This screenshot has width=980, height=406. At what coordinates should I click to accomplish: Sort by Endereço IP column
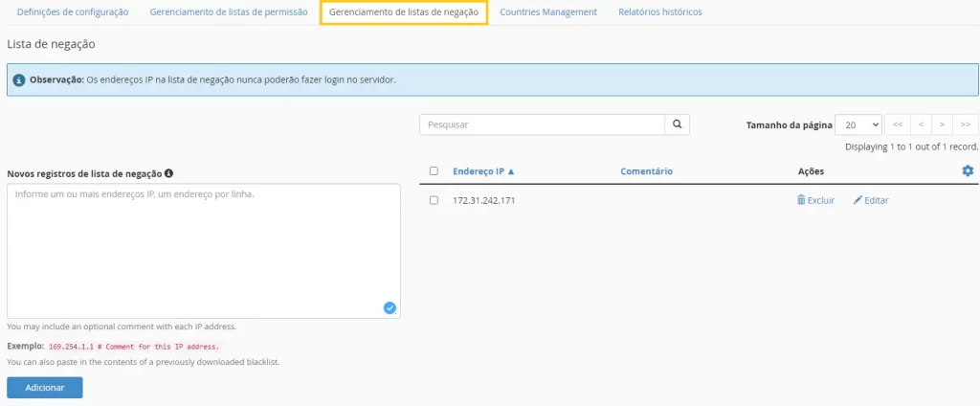click(x=483, y=170)
